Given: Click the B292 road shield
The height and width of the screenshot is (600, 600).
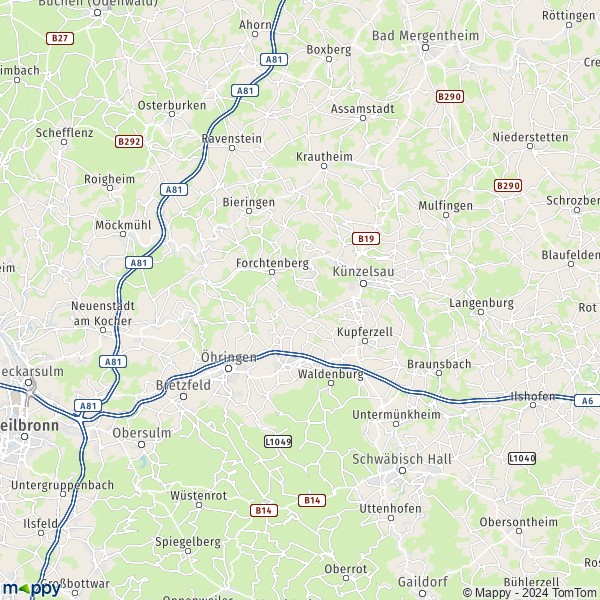Looking at the screenshot, I should pyautogui.click(x=129, y=142).
